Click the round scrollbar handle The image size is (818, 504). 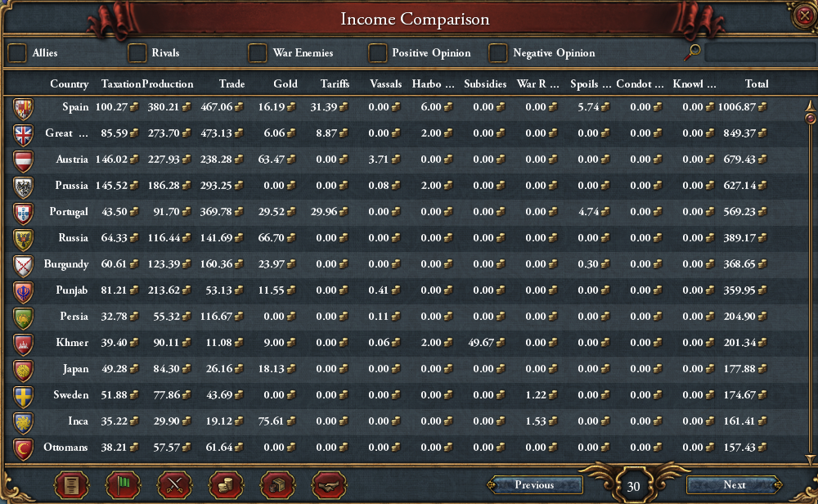pos(810,119)
